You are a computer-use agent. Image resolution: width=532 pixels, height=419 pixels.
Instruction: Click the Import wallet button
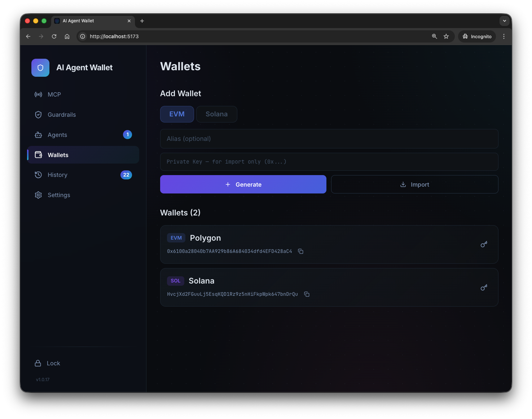(414, 184)
